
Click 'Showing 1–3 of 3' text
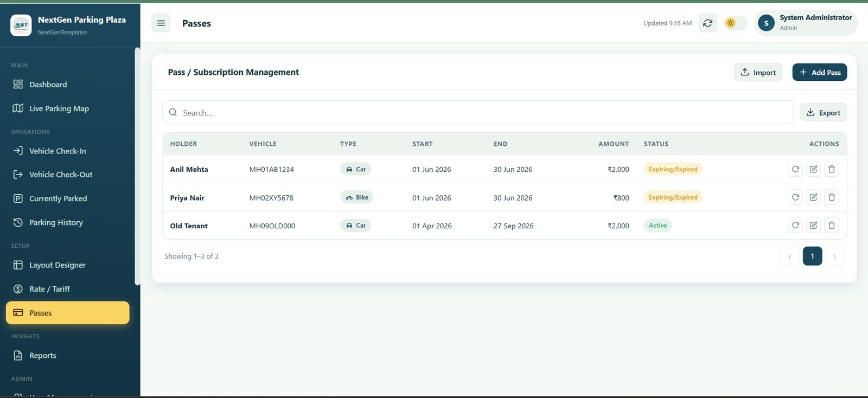(192, 256)
